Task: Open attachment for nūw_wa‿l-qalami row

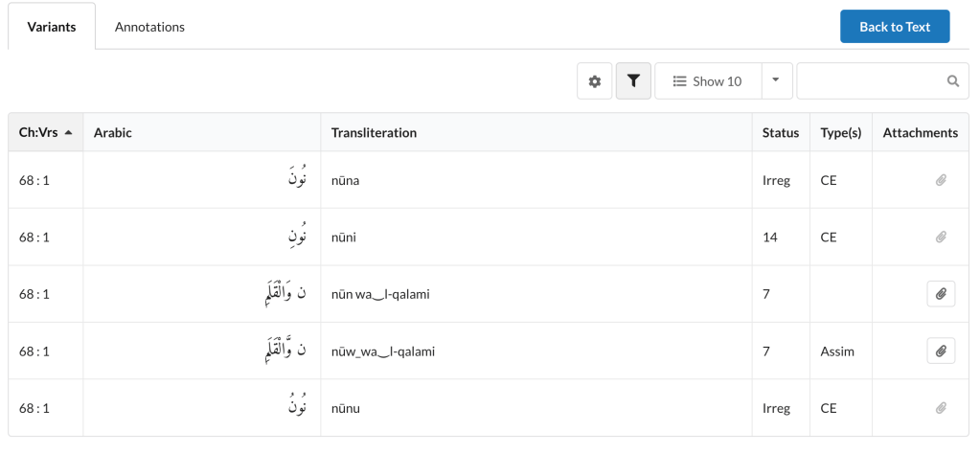Action: point(941,351)
